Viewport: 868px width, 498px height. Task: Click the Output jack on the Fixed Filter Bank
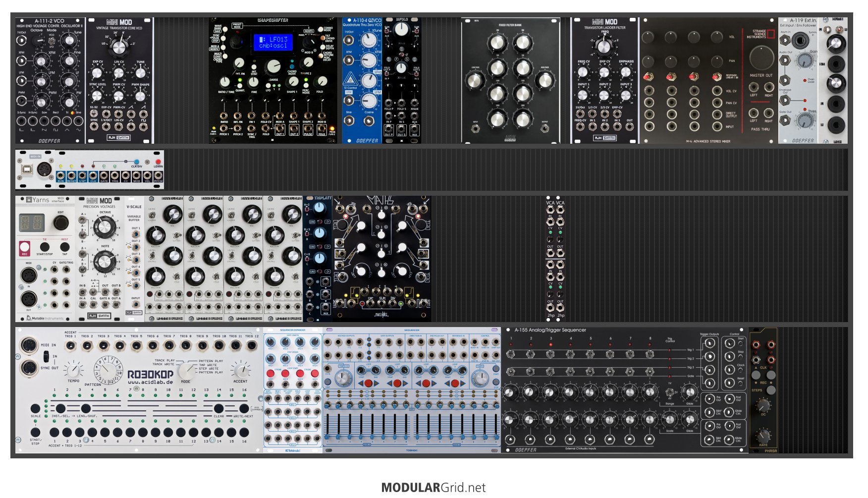pyautogui.click(x=545, y=129)
